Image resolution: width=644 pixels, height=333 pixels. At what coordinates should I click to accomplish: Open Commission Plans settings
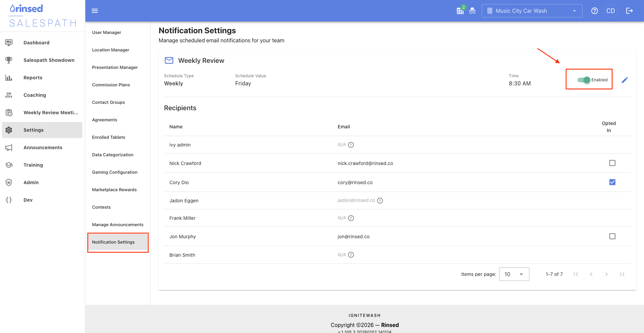(x=111, y=85)
